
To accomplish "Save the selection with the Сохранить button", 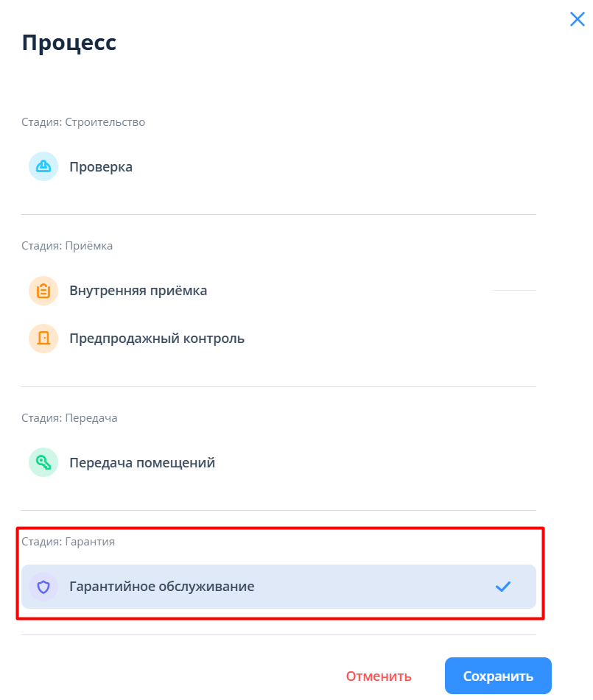I will [498, 676].
